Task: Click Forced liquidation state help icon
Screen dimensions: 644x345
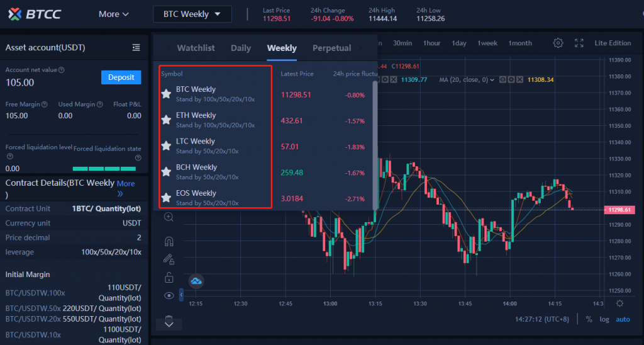Action: click(x=138, y=158)
